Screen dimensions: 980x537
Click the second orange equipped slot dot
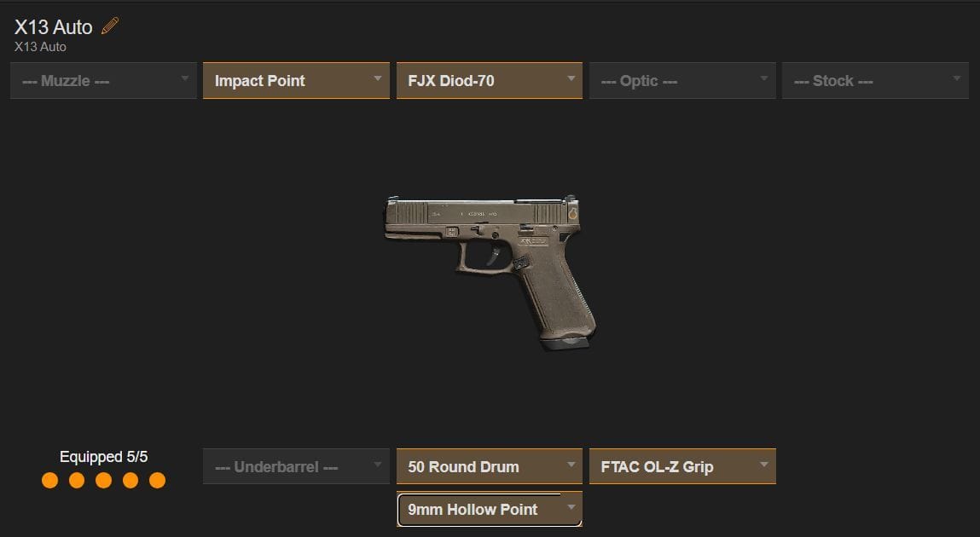point(77,480)
